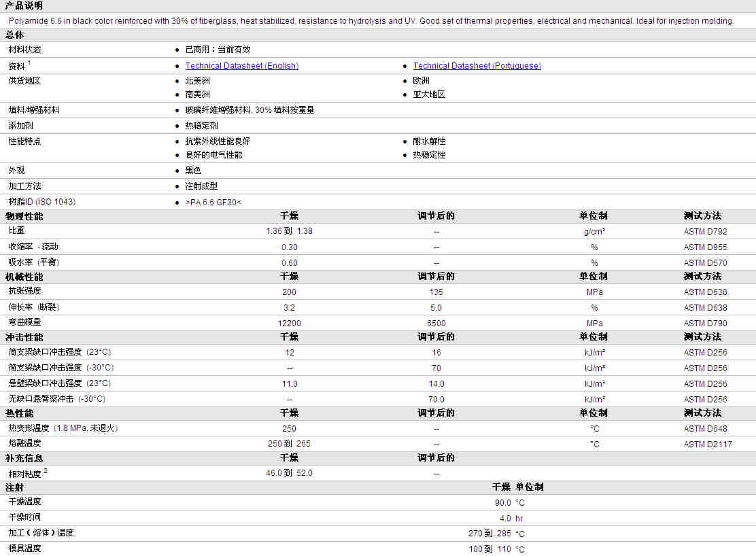Select the '弯曲模量' row label
This screenshot has width=756, height=556.
point(24,322)
